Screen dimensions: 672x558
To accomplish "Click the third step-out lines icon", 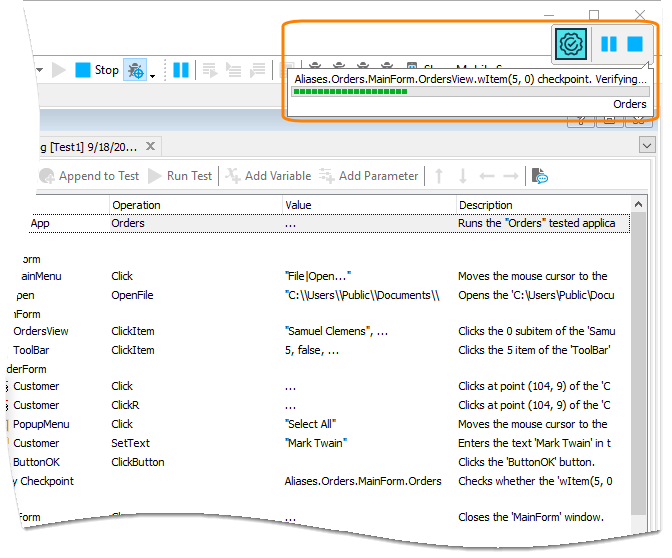I will tap(258, 70).
